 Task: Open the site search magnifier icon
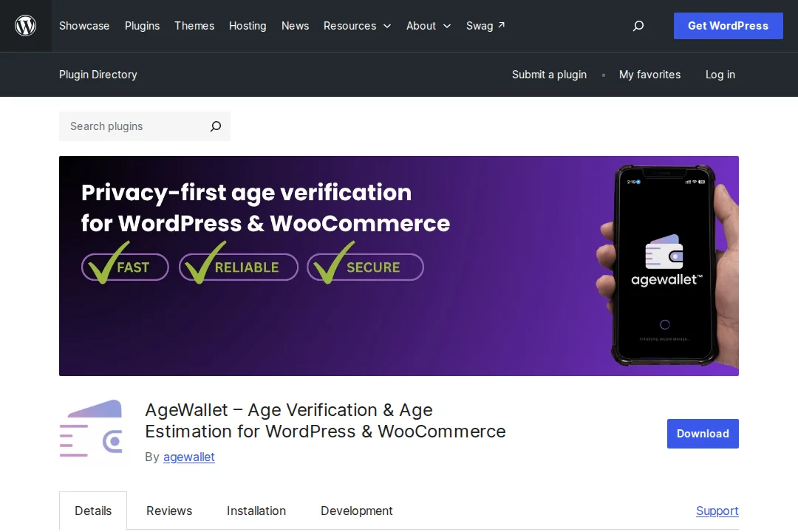point(638,25)
